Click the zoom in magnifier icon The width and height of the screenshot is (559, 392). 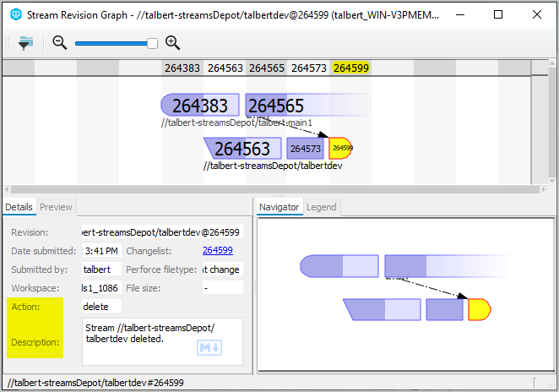172,43
